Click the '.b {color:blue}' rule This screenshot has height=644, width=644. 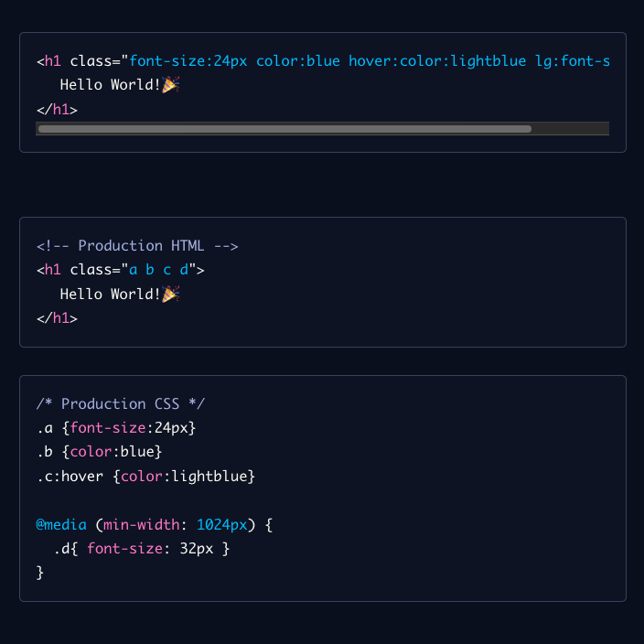[x=100, y=452]
